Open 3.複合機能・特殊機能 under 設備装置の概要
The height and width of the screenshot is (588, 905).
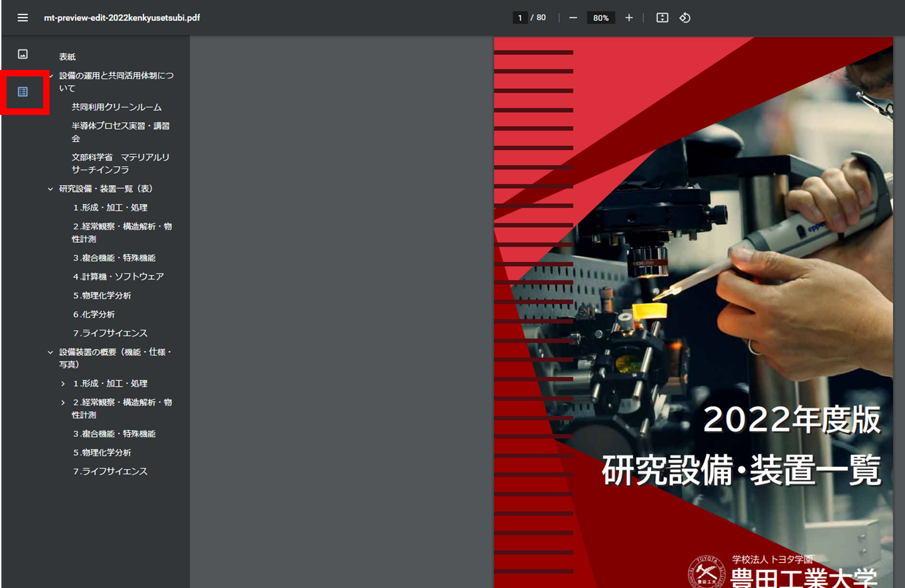(x=114, y=434)
